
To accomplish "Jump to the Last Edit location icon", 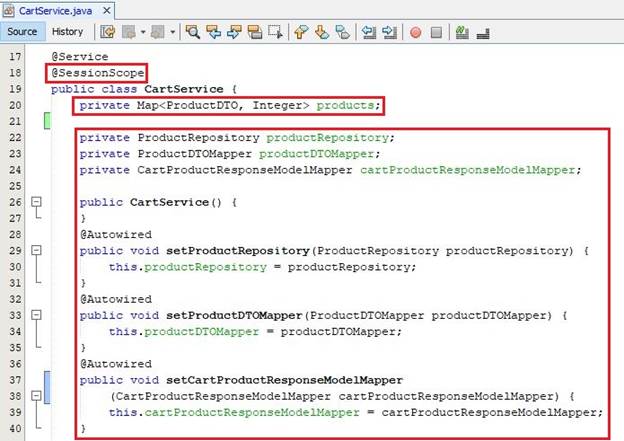I will [x=107, y=32].
